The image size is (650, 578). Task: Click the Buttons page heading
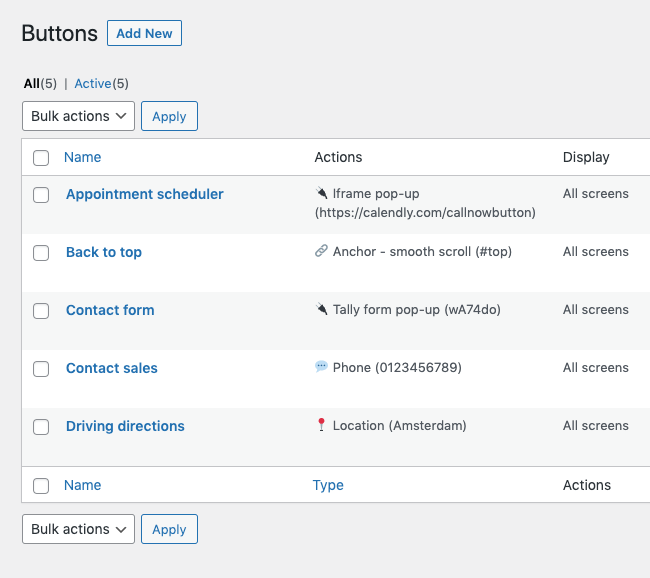tap(60, 33)
